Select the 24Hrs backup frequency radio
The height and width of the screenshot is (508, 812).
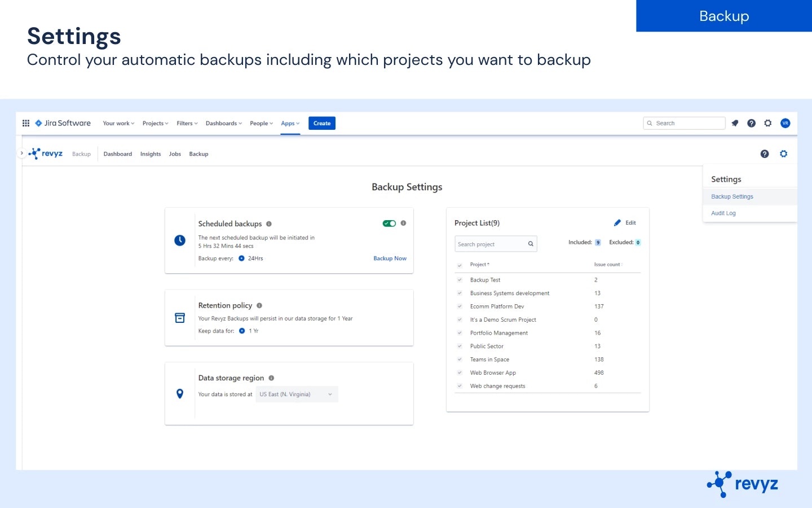pos(241,259)
